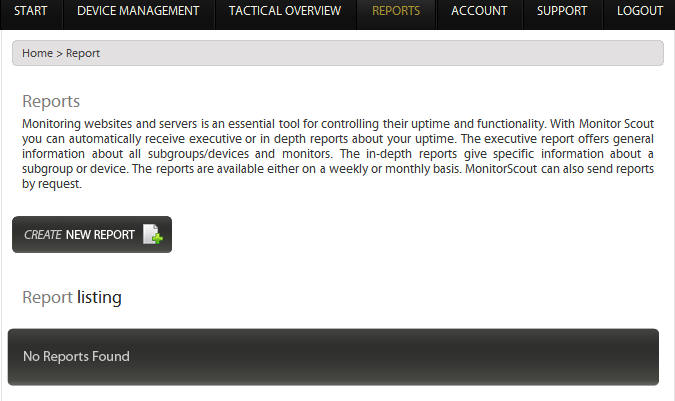The height and width of the screenshot is (401, 675).
Task: Click empty area of the breadcrumb bar
Action: 400,53
